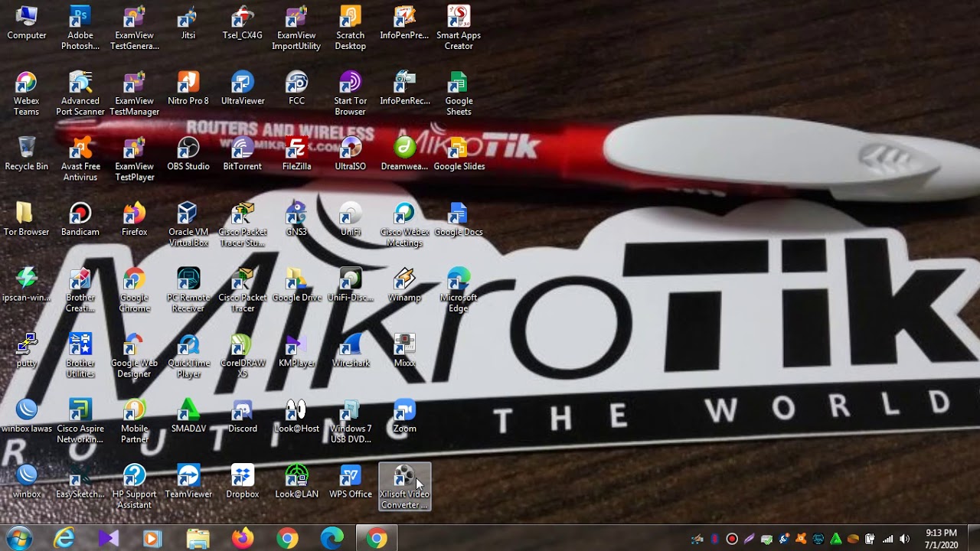Click the taskbar clock showing 9:13 PM
Screen dimensions: 980x551
941,539
